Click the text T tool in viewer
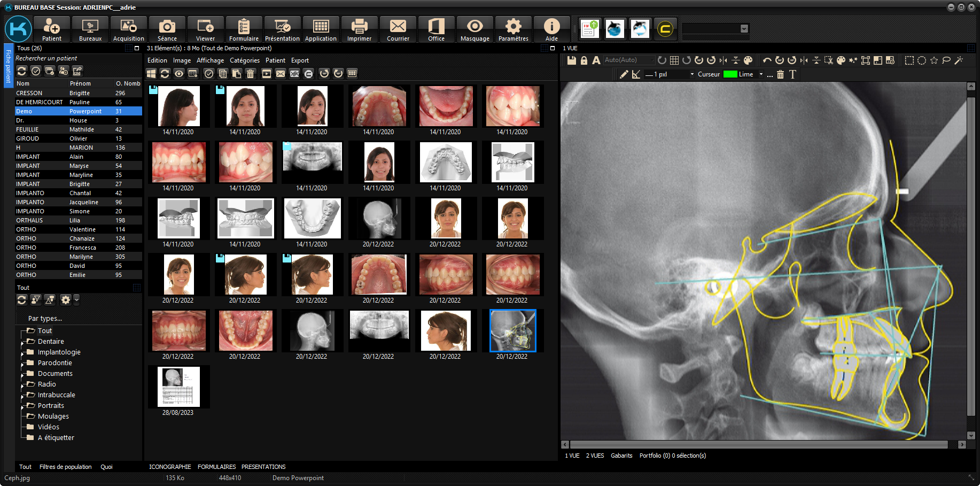980x486 pixels. (x=792, y=74)
